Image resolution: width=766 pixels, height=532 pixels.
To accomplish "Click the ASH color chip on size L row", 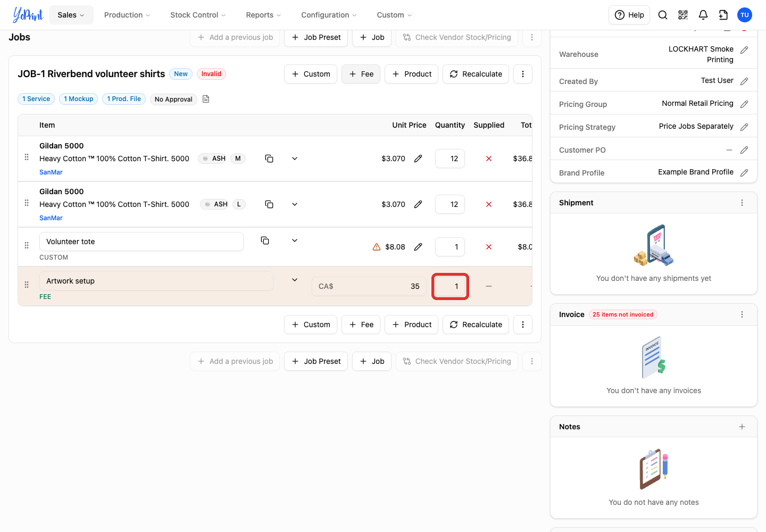I will pos(215,204).
